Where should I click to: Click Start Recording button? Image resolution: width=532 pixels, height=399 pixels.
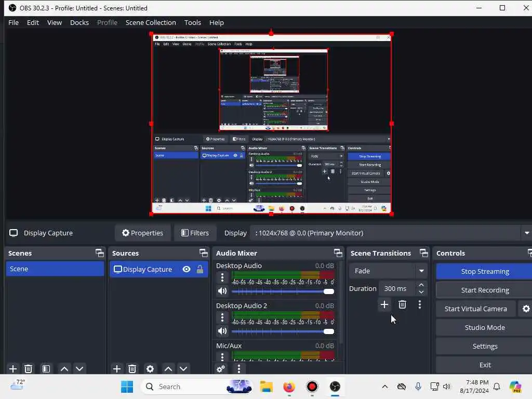pos(485,290)
